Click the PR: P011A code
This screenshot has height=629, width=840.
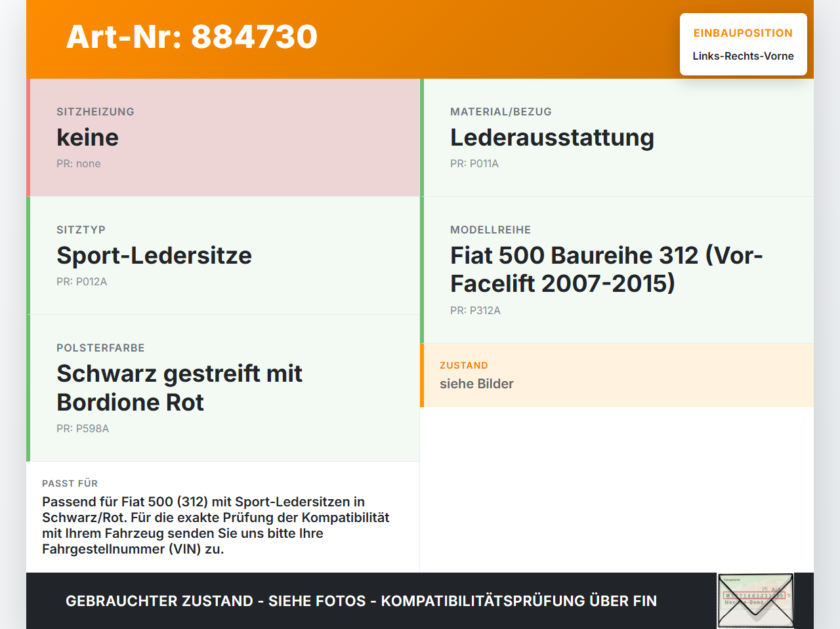(x=474, y=163)
